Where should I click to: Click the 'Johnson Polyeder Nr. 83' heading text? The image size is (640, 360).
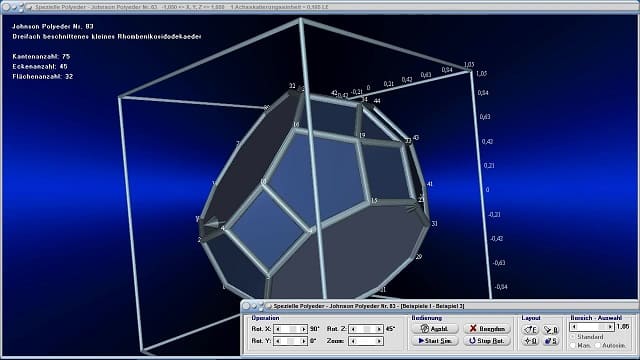(x=53, y=26)
